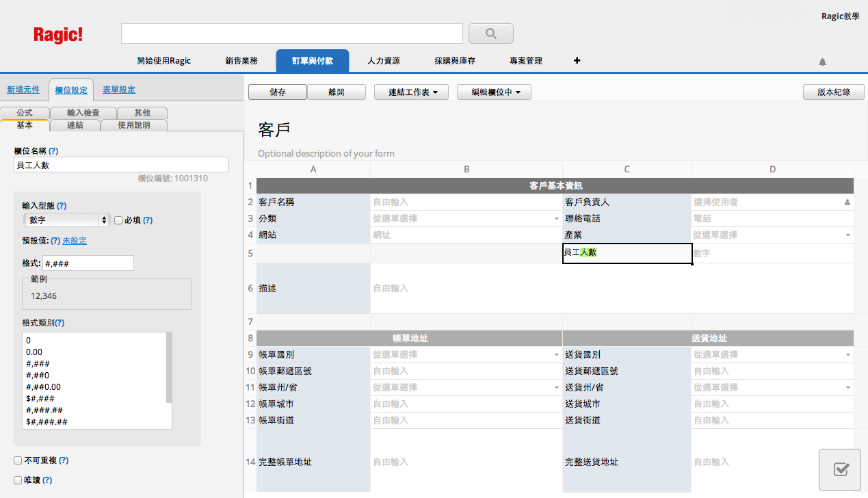Click the 帳單地址 section header
868x498 pixels.
tap(410, 339)
